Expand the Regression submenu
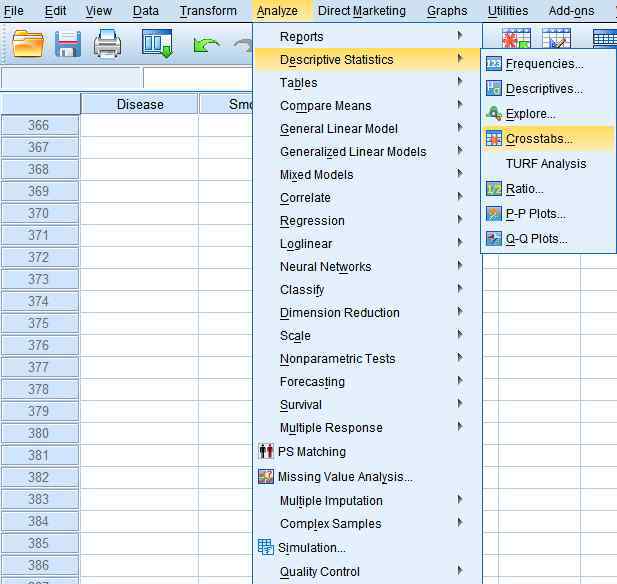This screenshot has height=584, width=617. pyautogui.click(x=312, y=221)
